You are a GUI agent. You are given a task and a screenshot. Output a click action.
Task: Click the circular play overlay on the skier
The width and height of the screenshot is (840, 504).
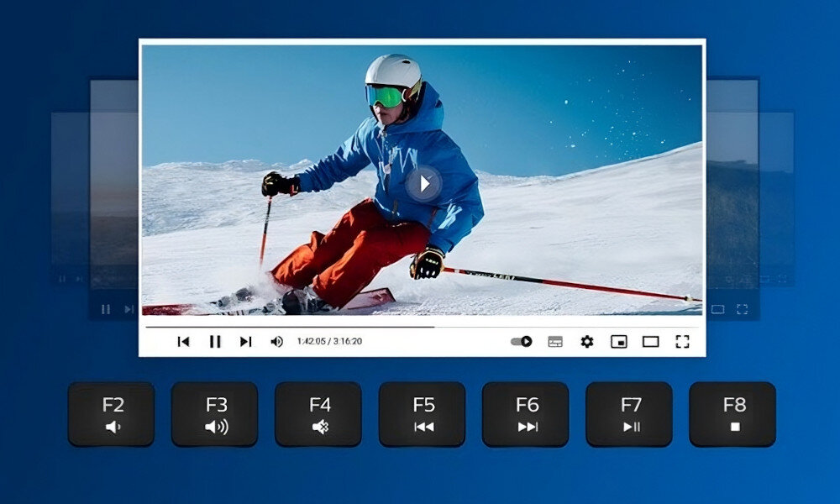tap(423, 183)
